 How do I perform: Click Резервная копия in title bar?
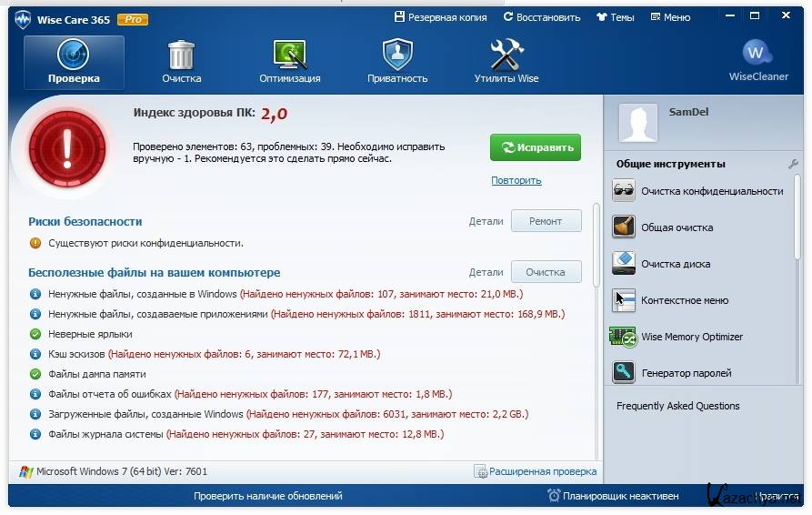440,17
